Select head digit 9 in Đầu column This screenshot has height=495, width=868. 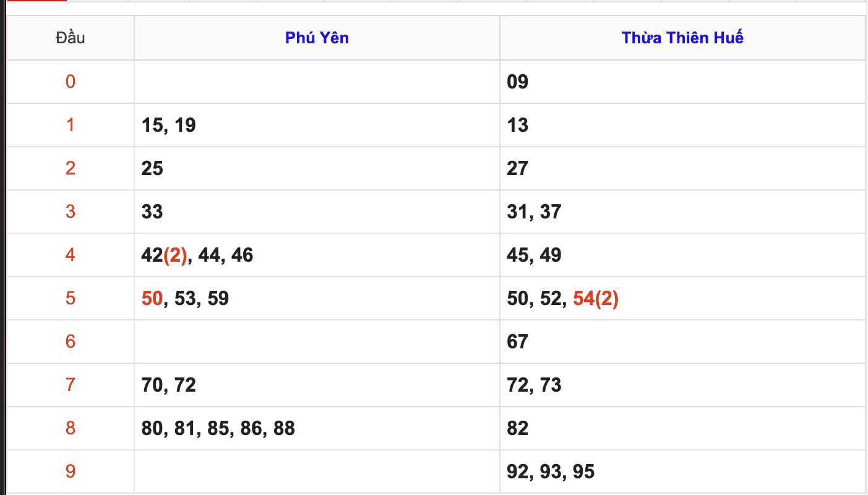[x=70, y=471]
